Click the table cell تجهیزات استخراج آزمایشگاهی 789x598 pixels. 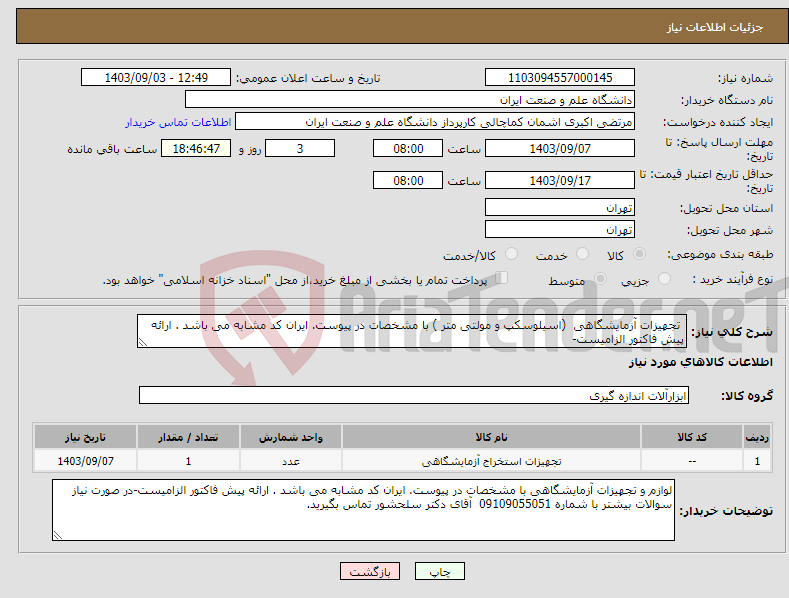coord(491,461)
